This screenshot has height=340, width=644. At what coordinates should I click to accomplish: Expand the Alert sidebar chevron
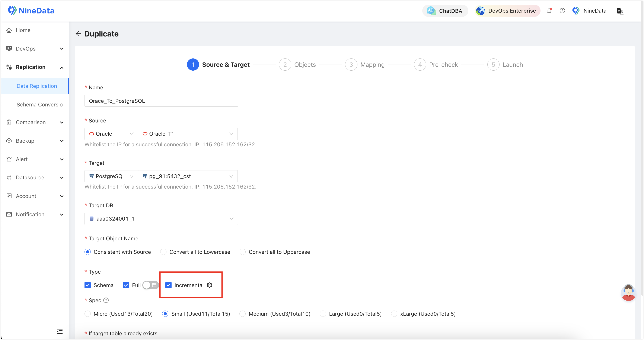click(x=62, y=159)
